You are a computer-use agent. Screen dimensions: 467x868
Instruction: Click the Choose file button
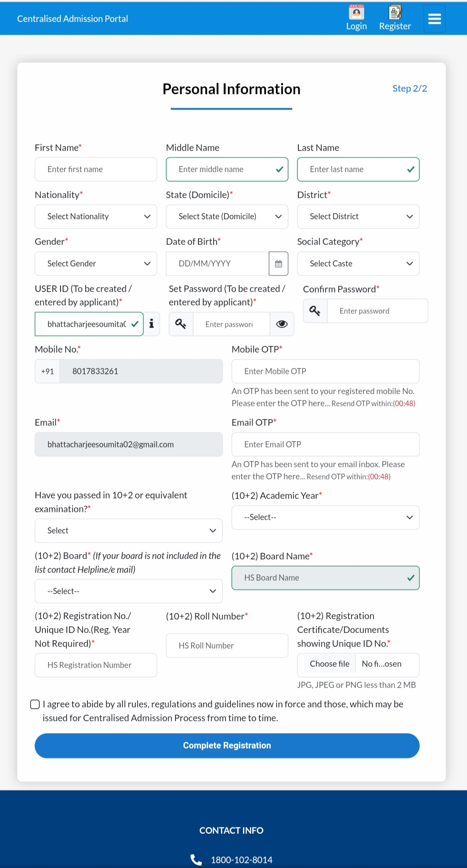[329, 664]
